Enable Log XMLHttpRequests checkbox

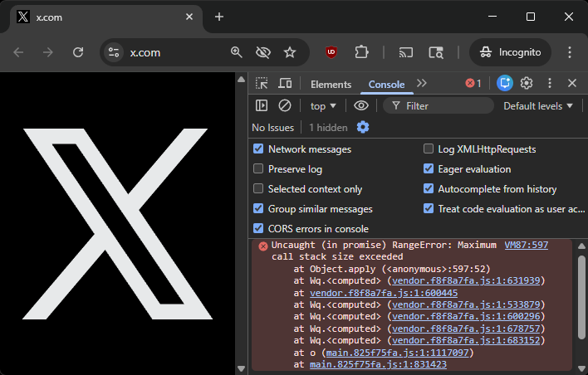429,149
